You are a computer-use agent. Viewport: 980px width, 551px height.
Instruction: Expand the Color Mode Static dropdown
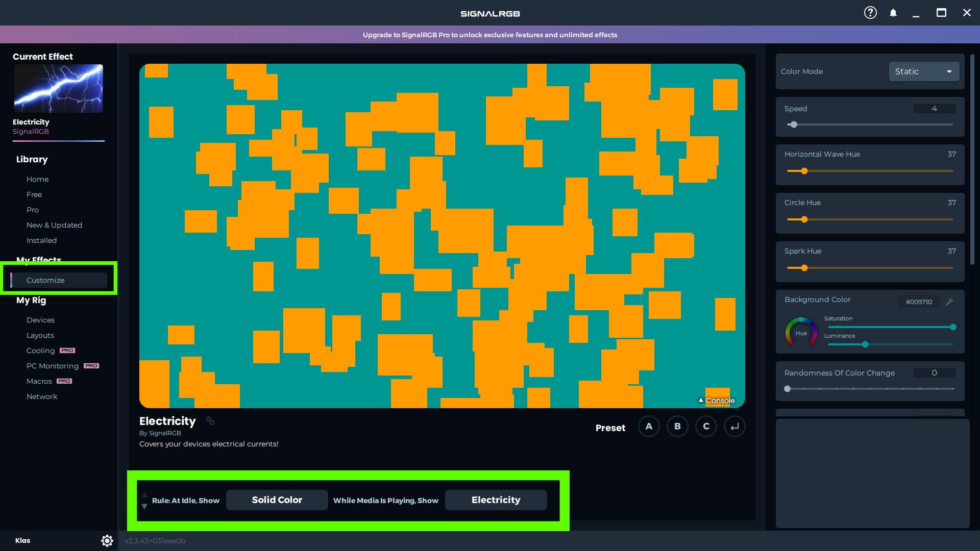click(924, 71)
